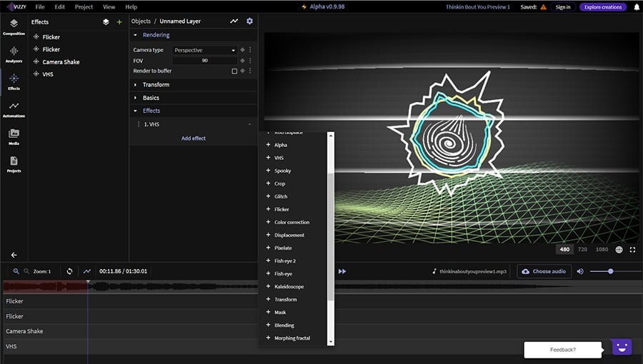Click keyframe diamond for Camera type
Screen dimensions: 643x364
click(x=242, y=49)
